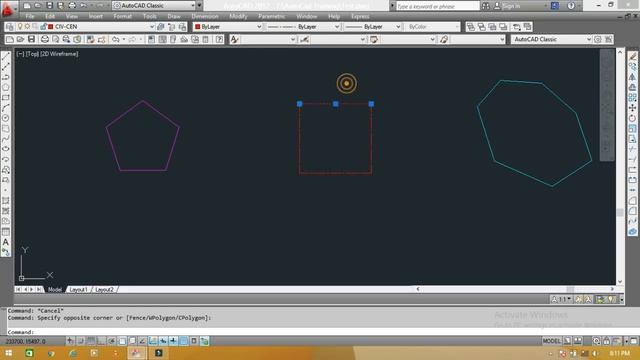Toggle Grid Display in status bar
640x360 pixels.
tap(91, 341)
